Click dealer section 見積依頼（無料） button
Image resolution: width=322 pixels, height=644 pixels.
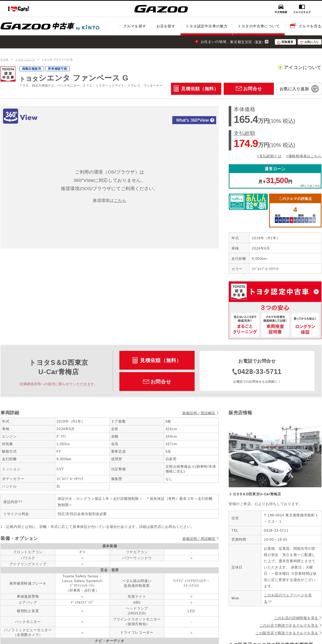pos(157,360)
